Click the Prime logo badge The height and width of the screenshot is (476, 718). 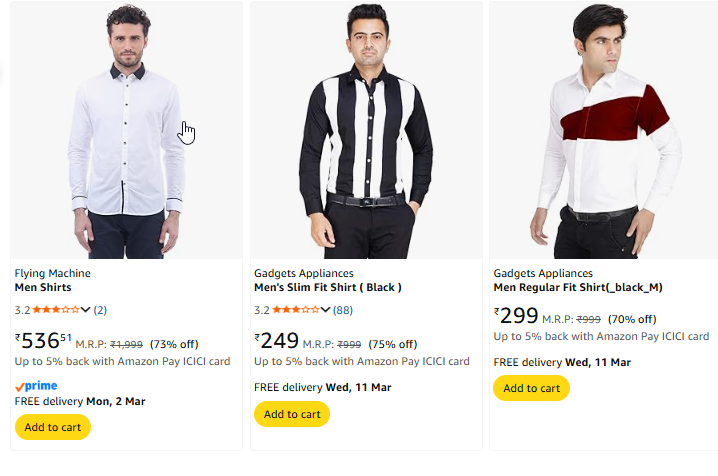[x=36, y=386]
